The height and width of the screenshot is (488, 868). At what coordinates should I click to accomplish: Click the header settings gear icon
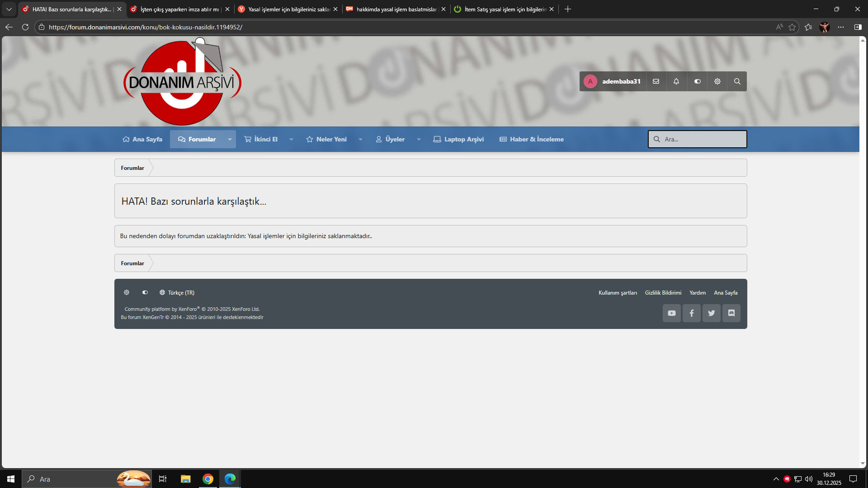tap(717, 81)
